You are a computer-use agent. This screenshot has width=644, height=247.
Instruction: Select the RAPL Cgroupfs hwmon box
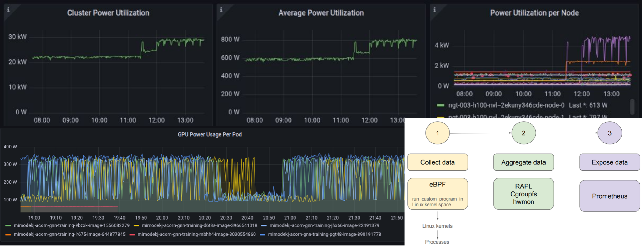[x=523, y=194]
